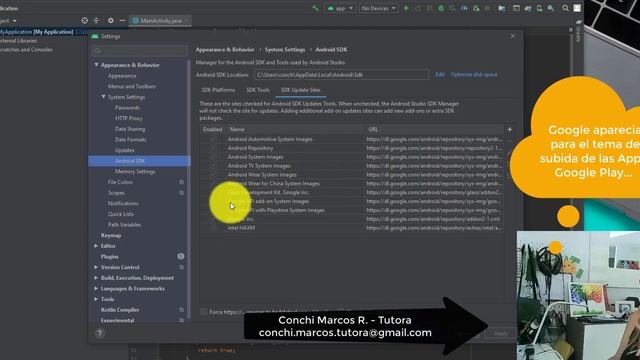Click the Search Everywhere magnifier icon
The height and width of the screenshot is (360, 640).
point(565,8)
